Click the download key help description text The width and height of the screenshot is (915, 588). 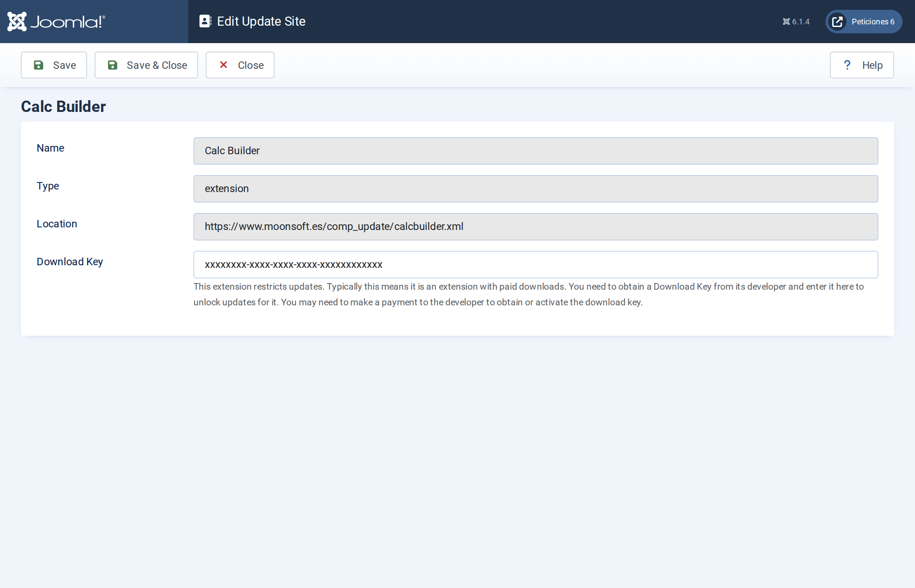(x=529, y=294)
